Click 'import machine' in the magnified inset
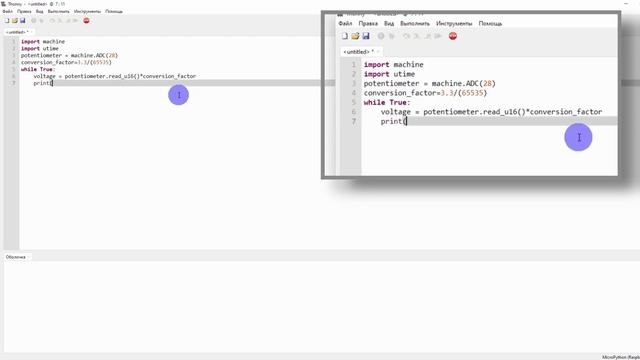This screenshot has height=360, width=640. pyautogui.click(x=393, y=64)
